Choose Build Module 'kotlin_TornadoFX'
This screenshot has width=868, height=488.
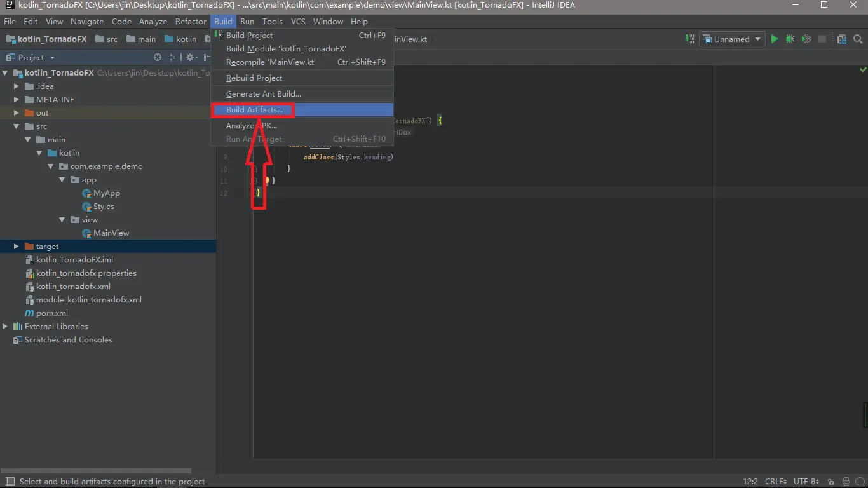[302, 49]
